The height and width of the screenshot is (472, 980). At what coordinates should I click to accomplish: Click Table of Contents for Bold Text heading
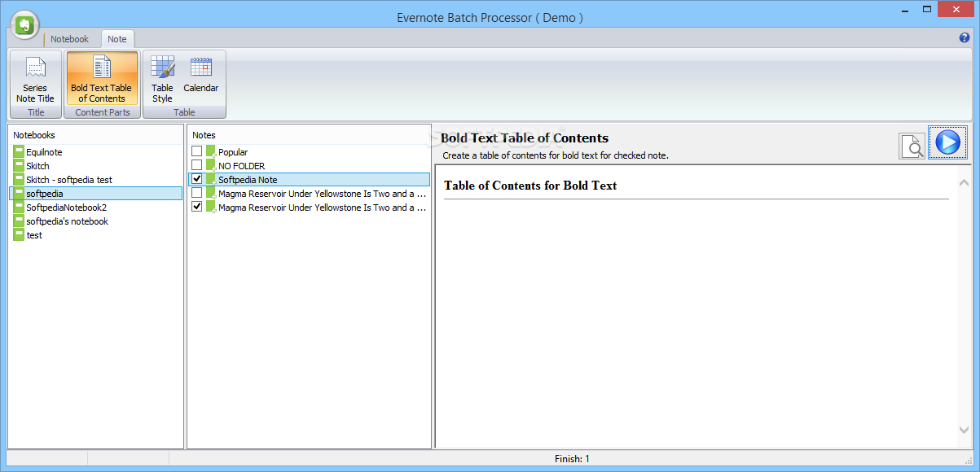pyautogui.click(x=530, y=186)
